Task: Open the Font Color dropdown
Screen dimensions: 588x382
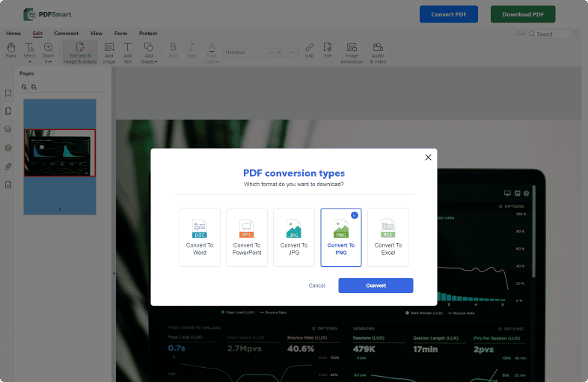Action: click(212, 52)
